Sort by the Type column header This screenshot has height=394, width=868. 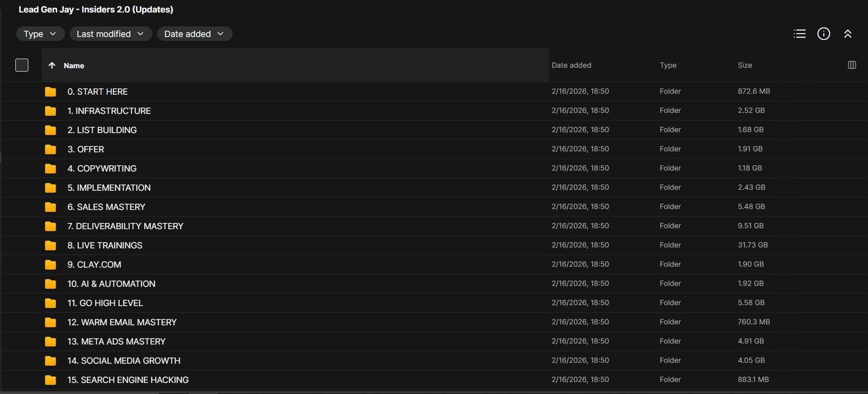668,65
